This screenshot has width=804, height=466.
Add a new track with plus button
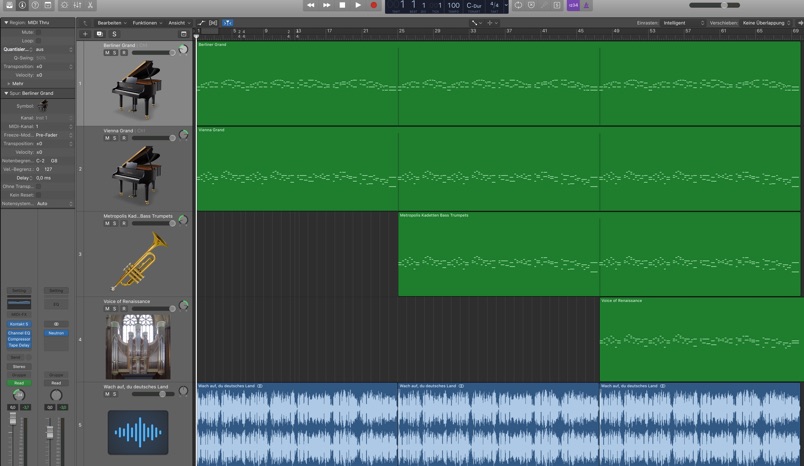pos(85,34)
